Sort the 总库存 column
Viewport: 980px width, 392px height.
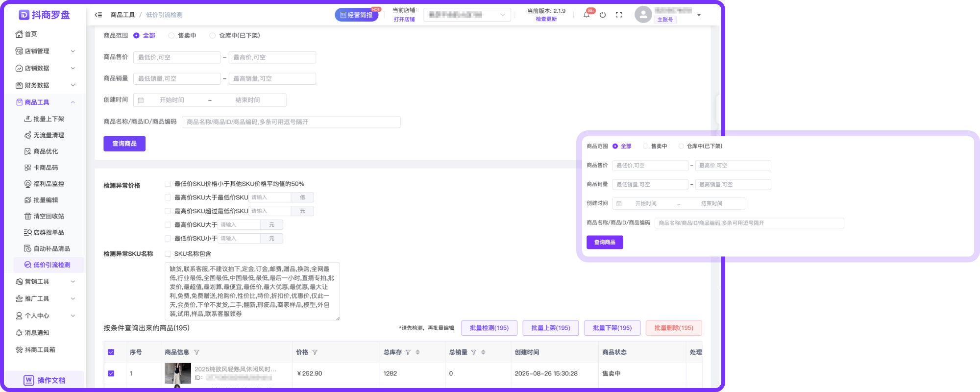point(417,352)
